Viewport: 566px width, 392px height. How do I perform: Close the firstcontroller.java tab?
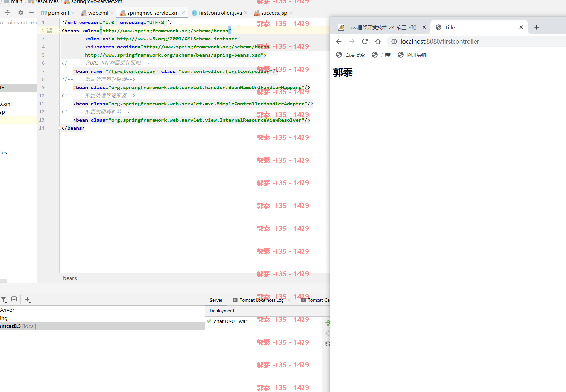click(246, 13)
